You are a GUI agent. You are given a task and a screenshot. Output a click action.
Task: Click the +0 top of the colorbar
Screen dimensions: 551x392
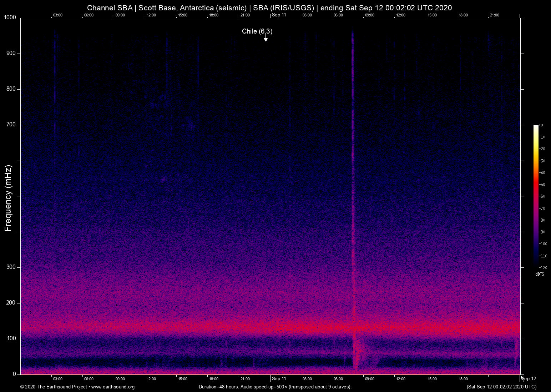coord(541,125)
